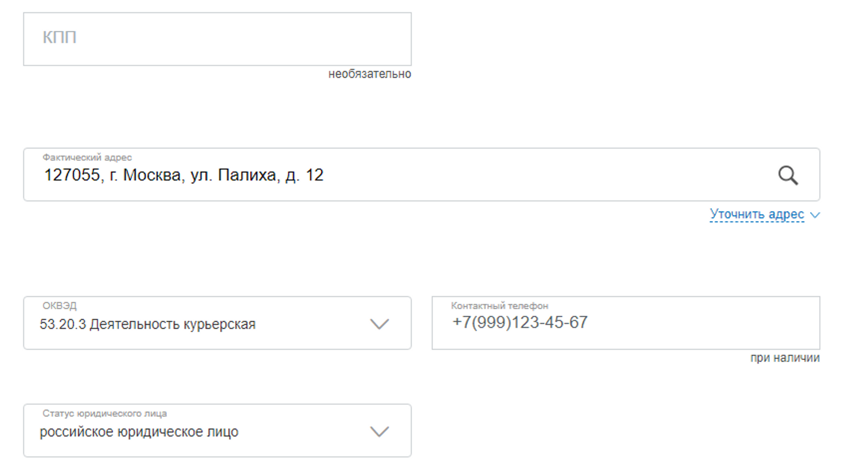Select the value 53.20.3 Деятельность курьерская
Image resolution: width=868 pixels, height=475 pixels.
(x=148, y=324)
